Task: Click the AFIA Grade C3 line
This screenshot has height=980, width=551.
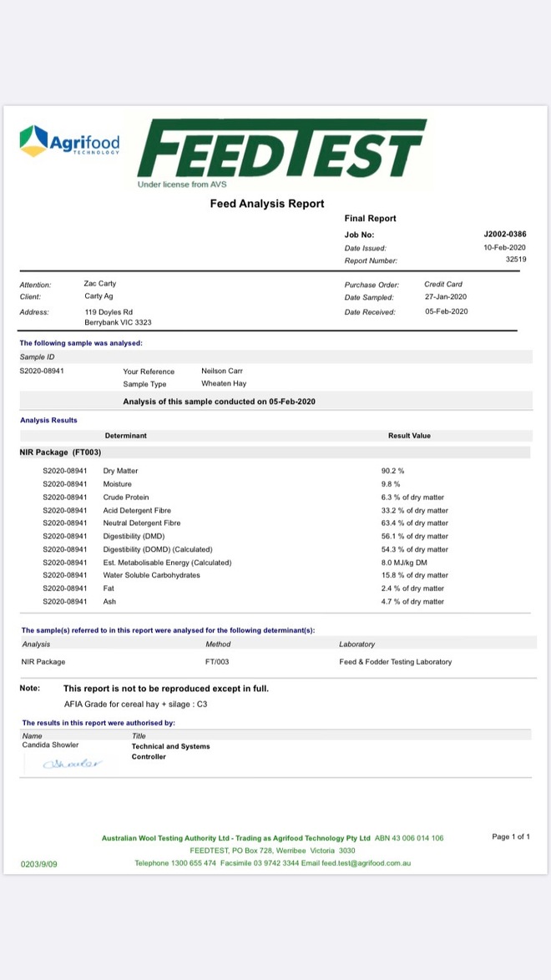Action: pos(136,704)
